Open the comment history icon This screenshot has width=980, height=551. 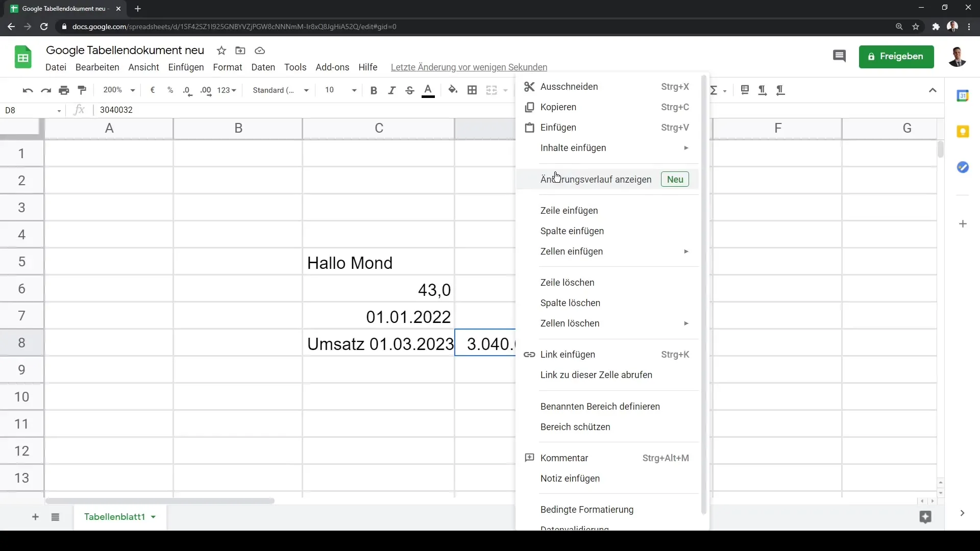pos(839,56)
